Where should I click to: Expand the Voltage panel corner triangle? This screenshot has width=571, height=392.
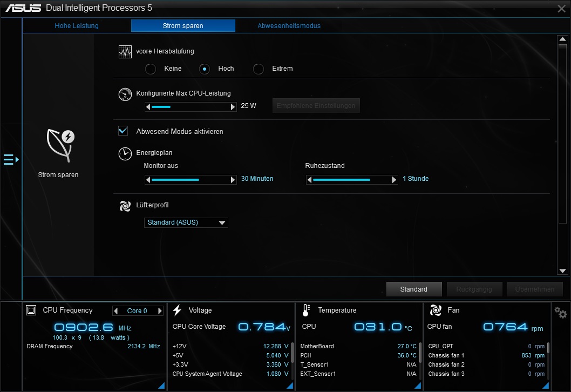(x=290, y=386)
